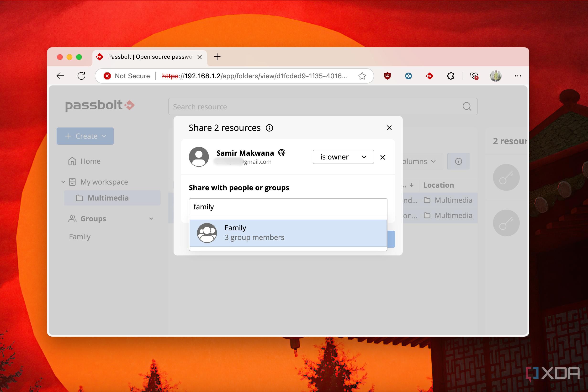Image resolution: width=588 pixels, height=392 pixels.
Task: Click the search magnifier icon
Action: point(467,106)
